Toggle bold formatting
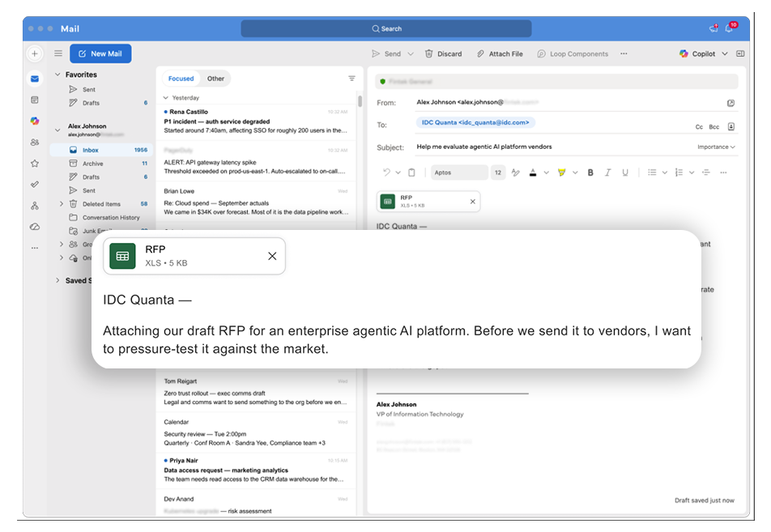This screenshot has width=771, height=532. 590,172
